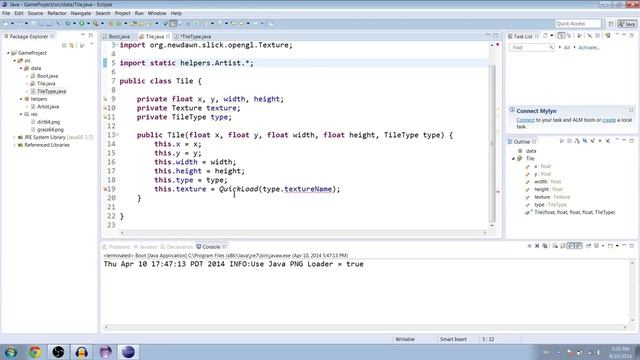
Task: Toggle Link with Editor in Package Explorer
Action: point(72,45)
